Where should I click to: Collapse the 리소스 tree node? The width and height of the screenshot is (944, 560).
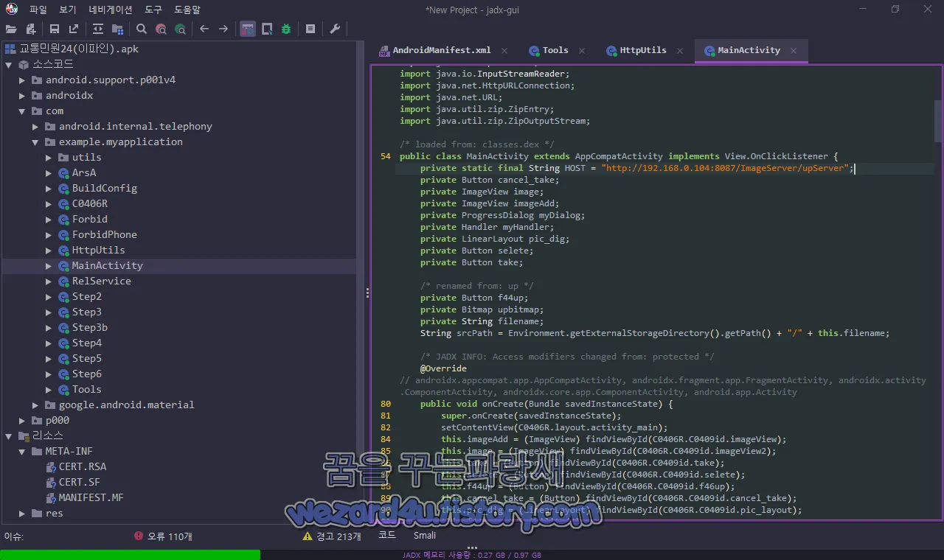(x=9, y=435)
